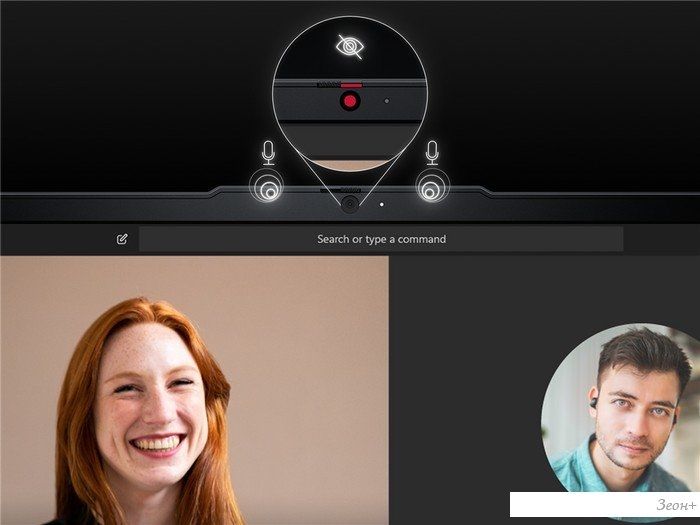Click the red webcam shutter lens
Screen dimensions: 700x525
tap(350, 101)
